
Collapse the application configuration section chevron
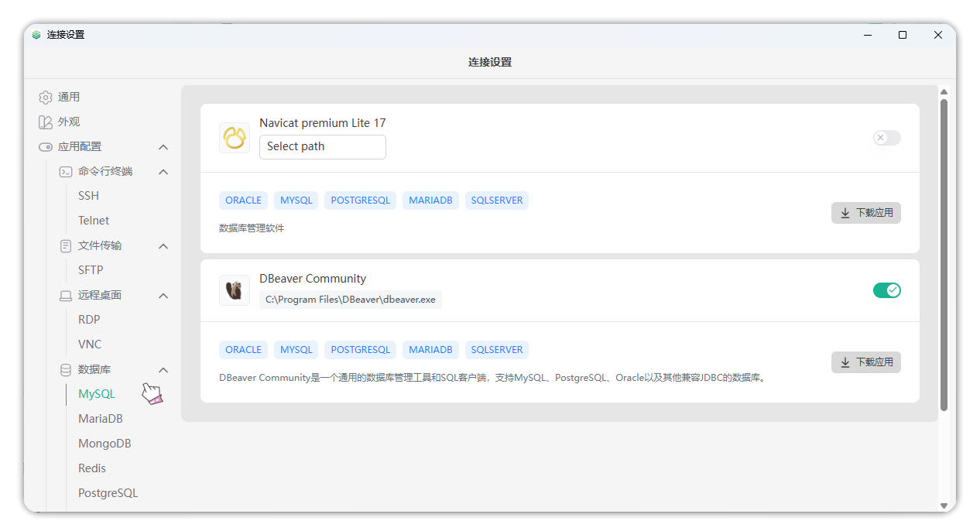(163, 147)
